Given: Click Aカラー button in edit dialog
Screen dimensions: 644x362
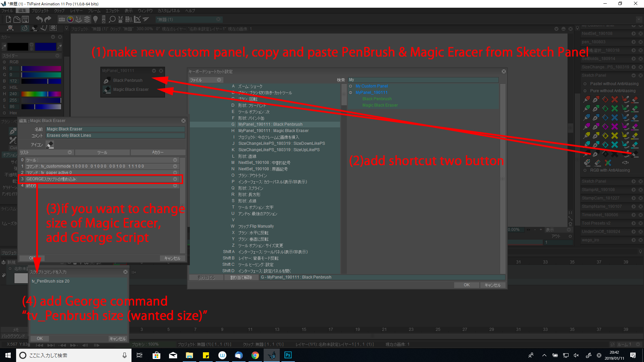Looking at the screenshot, I should point(158,153).
